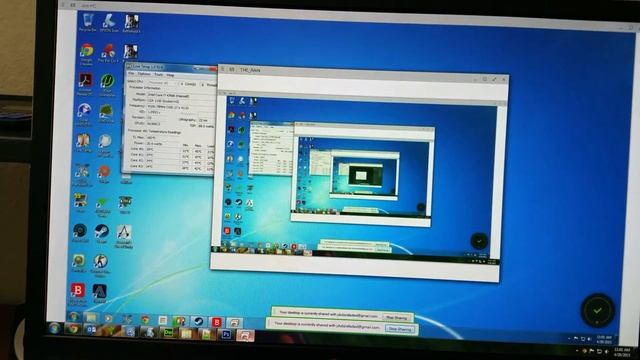Open Dreamweaver from the outer taskbar

[x=168, y=333]
